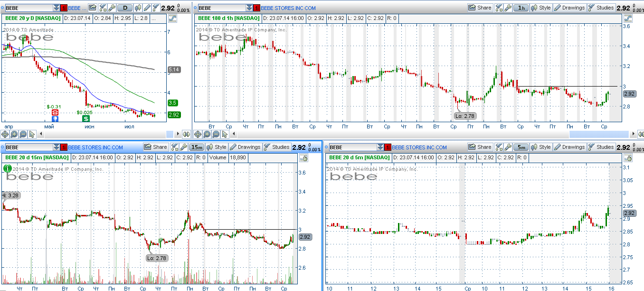Click BEBE STORES INC COM link in 15m panel

coord(95,147)
